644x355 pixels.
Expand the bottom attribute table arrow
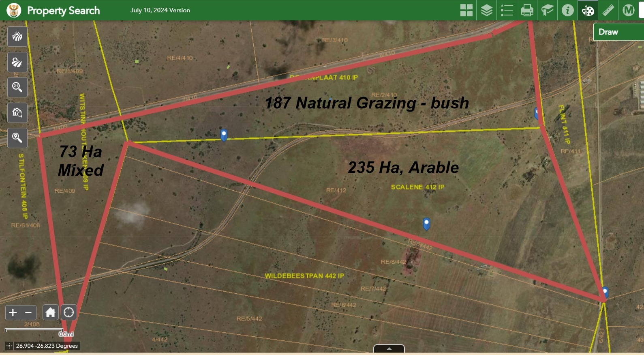click(389, 349)
